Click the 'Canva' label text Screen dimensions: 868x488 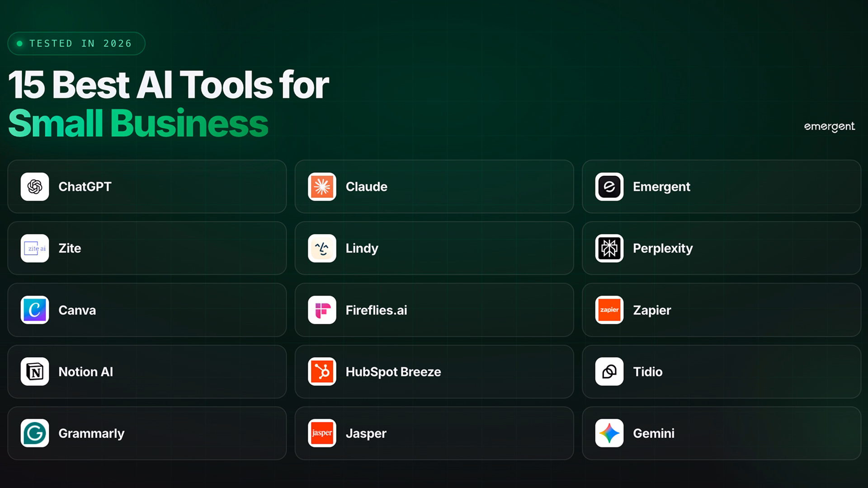coord(77,310)
